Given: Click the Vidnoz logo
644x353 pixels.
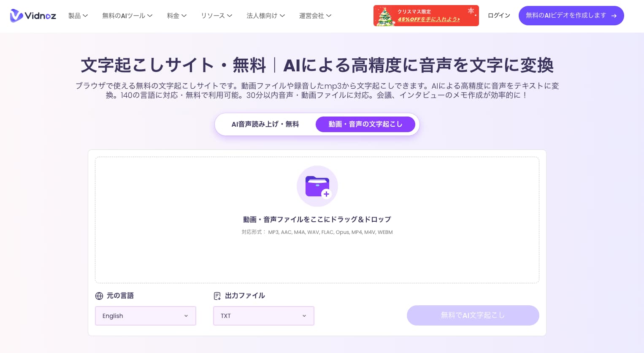Looking at the screenshot, I should click(33, 16).
